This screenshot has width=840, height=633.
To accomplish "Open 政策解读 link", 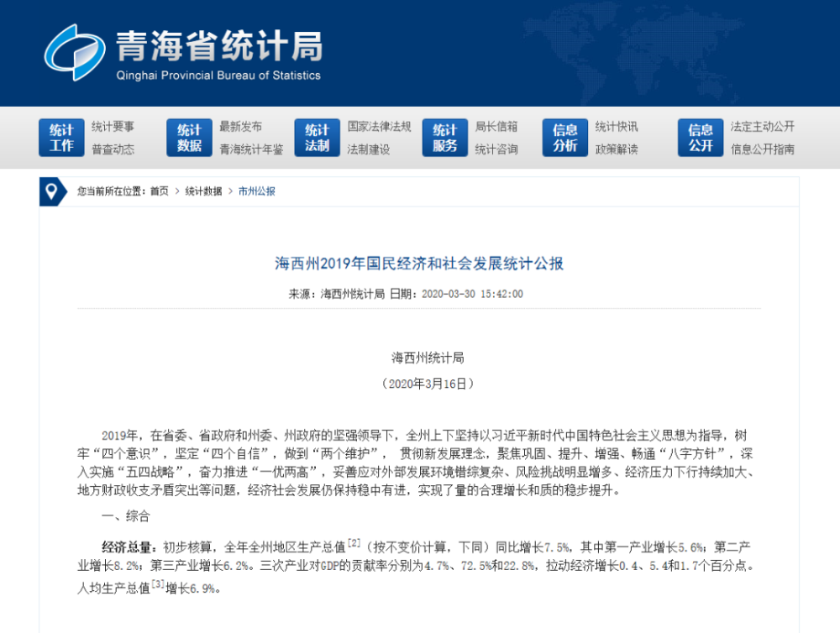I will click(617, 149).
